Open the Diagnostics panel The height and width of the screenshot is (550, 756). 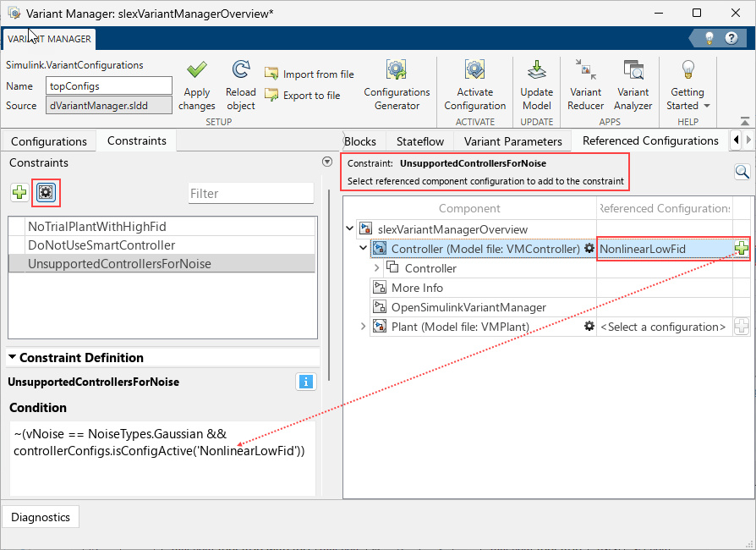(41, 517)
